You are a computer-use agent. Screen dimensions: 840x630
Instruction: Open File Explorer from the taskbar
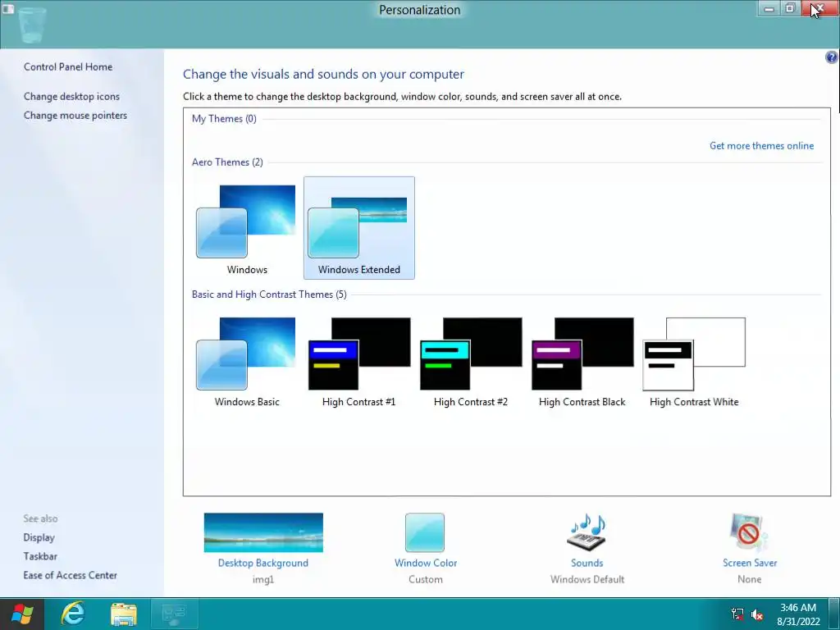tap(124, 614)
